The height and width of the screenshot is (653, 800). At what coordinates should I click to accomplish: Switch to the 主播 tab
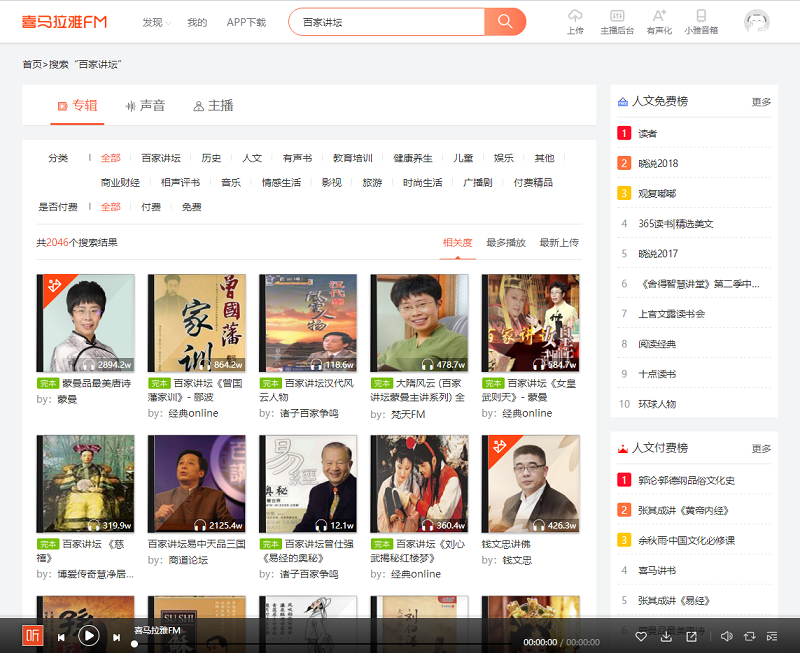[213, 106]
